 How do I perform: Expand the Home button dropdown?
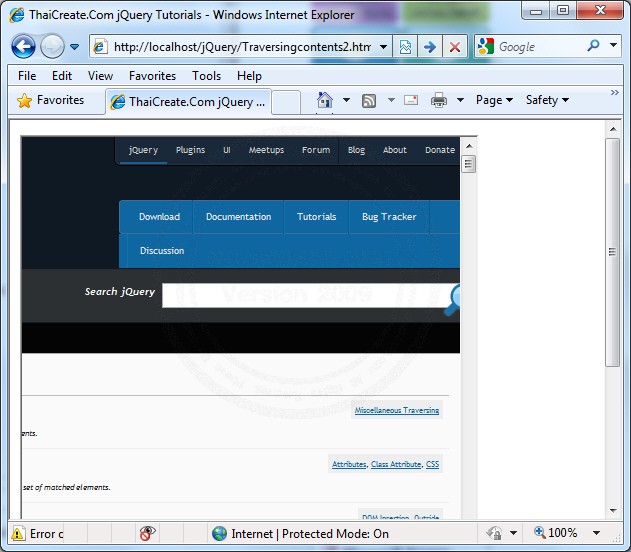pyautogui.click(x=346, y=100)
